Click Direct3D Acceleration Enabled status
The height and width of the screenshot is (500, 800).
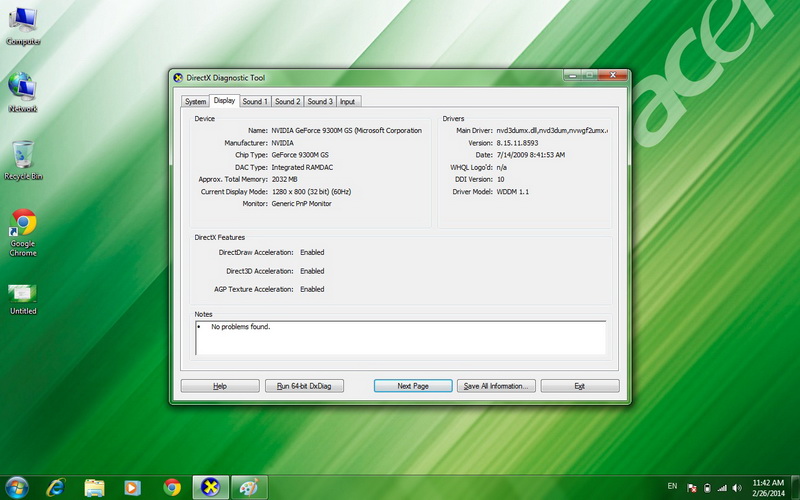click(312, 271)
